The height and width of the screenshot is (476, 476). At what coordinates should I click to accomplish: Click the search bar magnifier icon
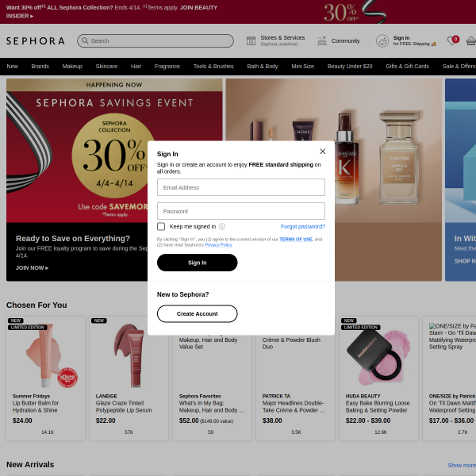tap(85, 40)
